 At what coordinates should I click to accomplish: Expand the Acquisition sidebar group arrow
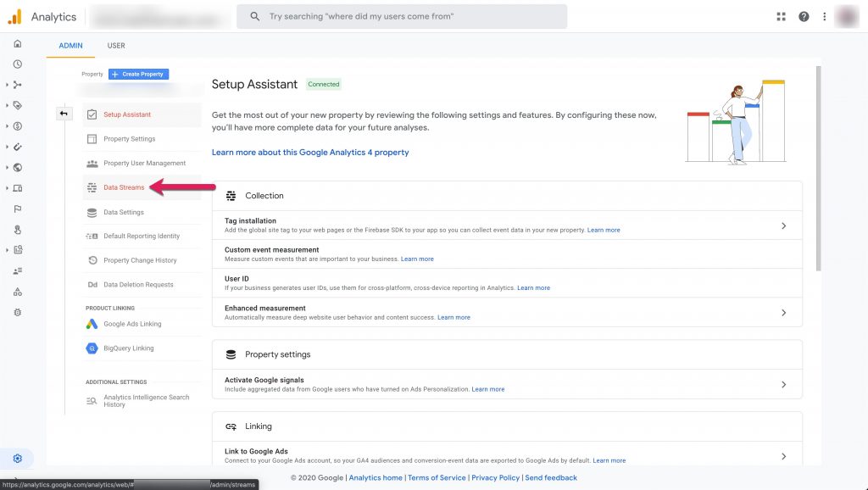(x=7, y=85)
